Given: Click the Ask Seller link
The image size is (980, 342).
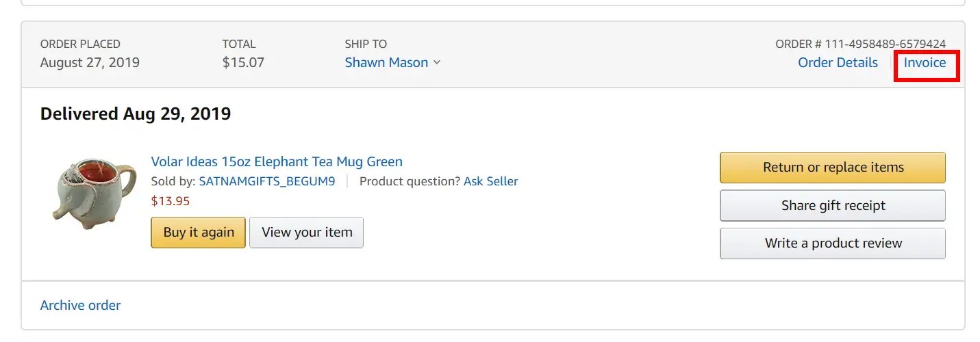Looking at the screenshot, I should pos(490,181).
